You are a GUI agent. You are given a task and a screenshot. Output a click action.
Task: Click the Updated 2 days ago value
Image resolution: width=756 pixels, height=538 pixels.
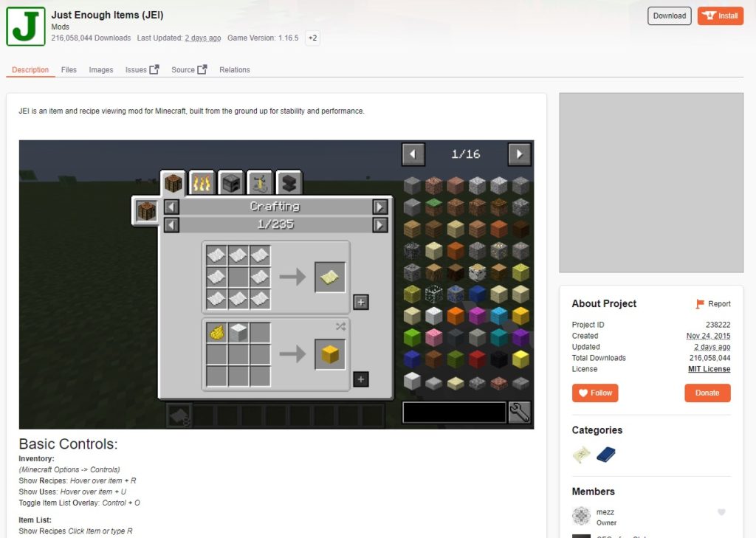click(712, 347)
